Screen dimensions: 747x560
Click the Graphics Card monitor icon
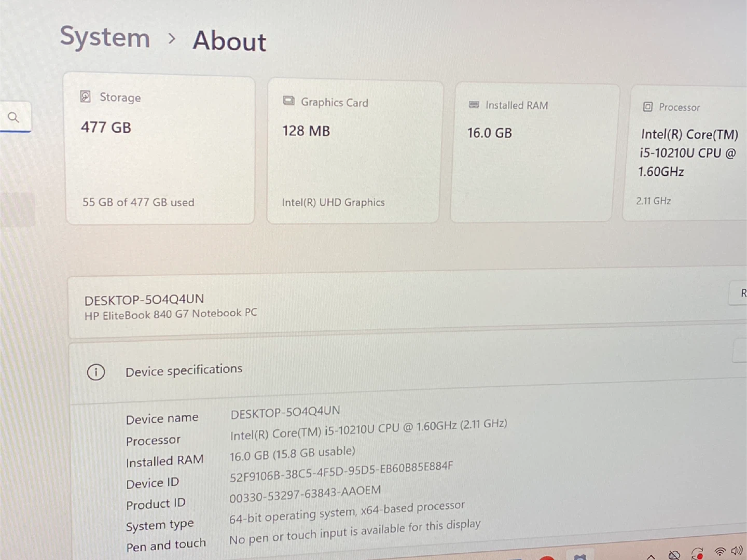(x=288, y=101)
